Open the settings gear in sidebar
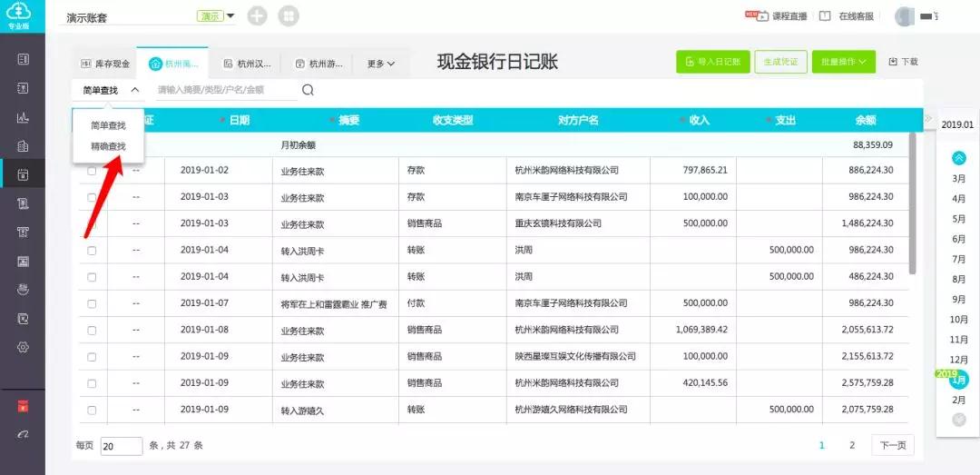 point(24,347)
